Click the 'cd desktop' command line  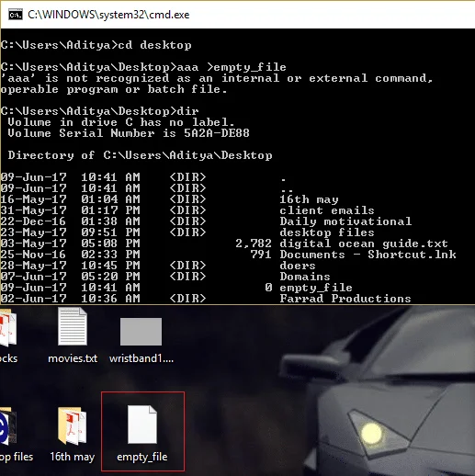coord(96,45)
